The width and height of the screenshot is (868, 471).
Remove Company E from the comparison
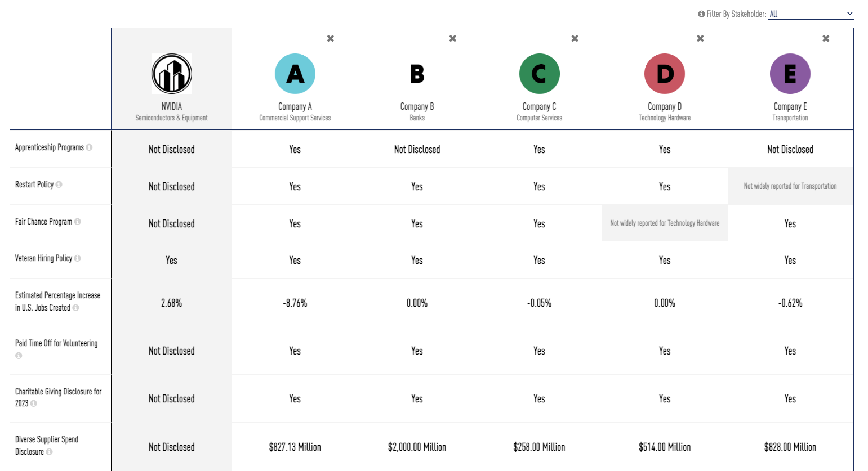click(x=826, y=38)
